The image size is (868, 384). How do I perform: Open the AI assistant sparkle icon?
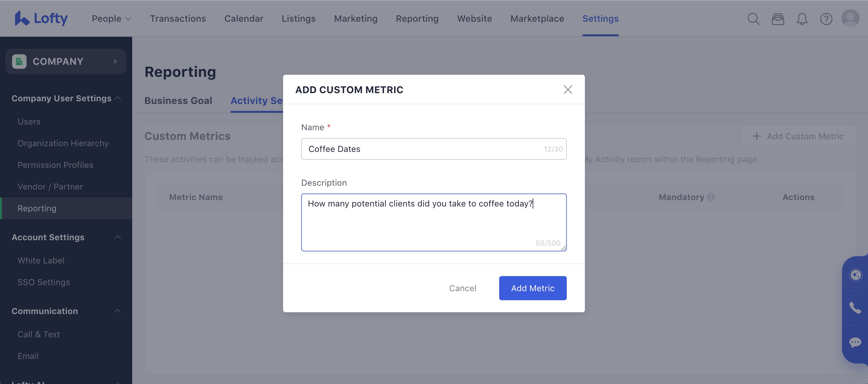click(856, 275)
